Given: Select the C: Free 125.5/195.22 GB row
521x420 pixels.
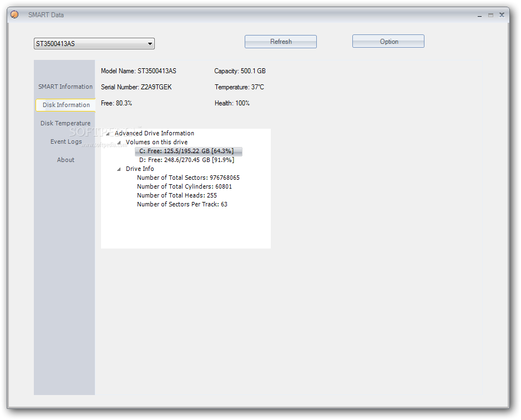Looking at the screenshot, I should point(189,151).
